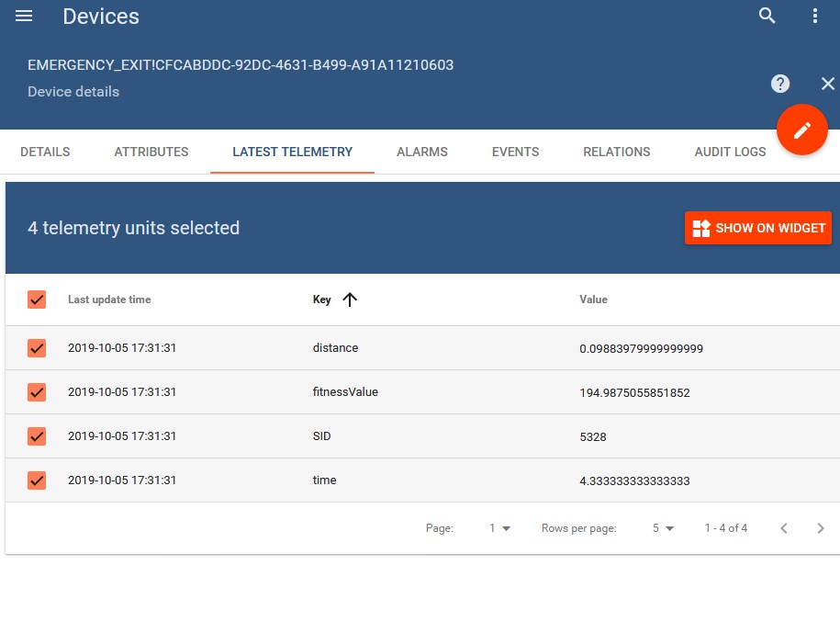Toggle the select-all header checkbox

[37, 300]
